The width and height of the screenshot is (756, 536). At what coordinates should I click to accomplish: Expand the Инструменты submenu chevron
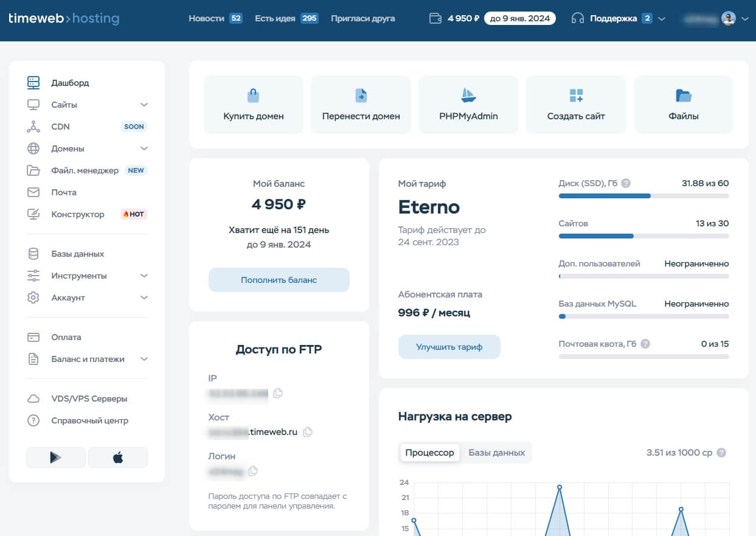(144, 276)
